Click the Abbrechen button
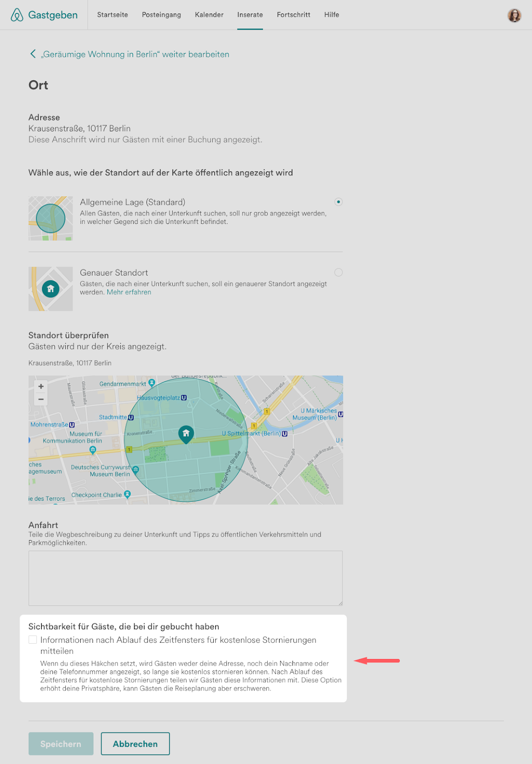This screenshot has height=764, width=532. tap(135, 743)
